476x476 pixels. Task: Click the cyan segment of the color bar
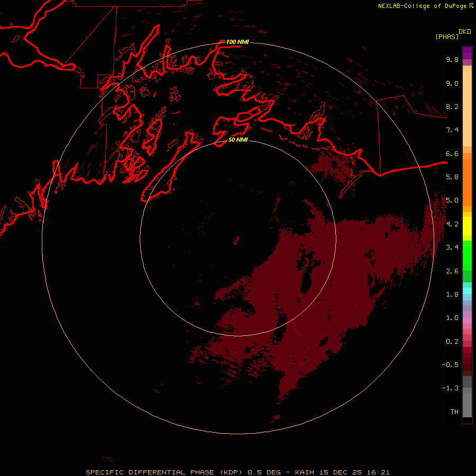[467, 291]
